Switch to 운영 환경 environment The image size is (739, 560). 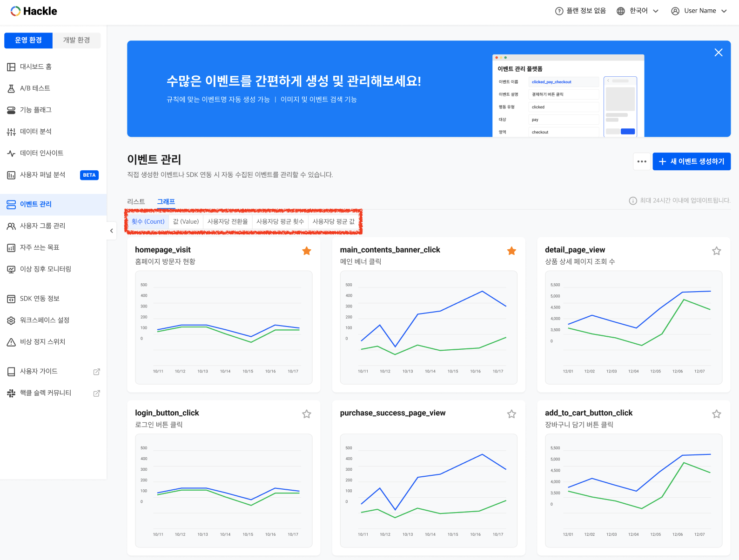coord(28,40)
